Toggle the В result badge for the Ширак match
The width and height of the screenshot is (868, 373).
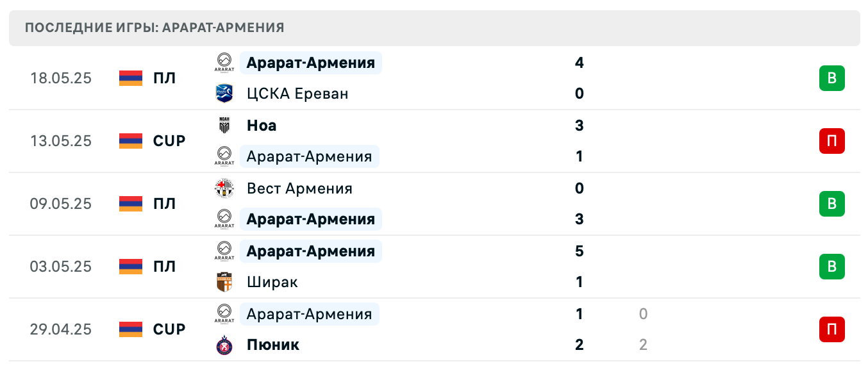click(831, 267)
